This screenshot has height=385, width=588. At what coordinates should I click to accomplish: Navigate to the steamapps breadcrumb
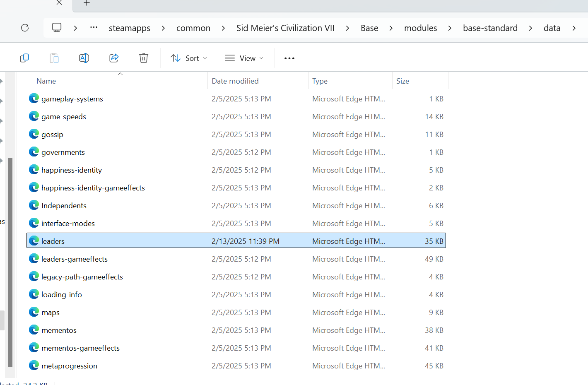click(130, 28)
